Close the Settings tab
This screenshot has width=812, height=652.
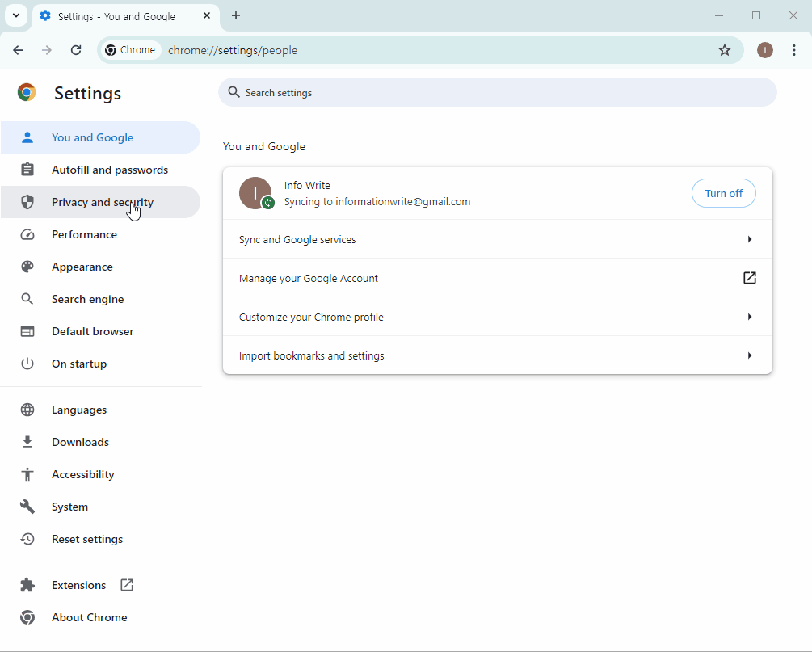coord(207,15)
